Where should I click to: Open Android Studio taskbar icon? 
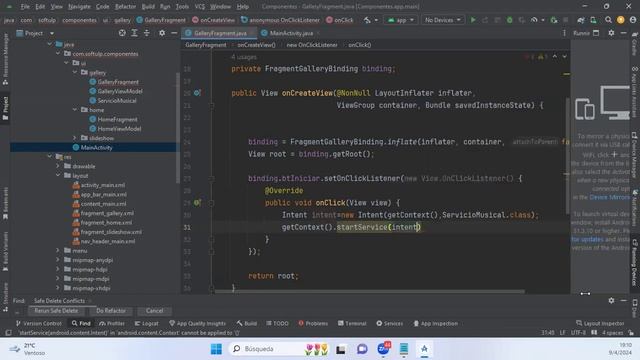pyautogui.click(x=424, y=349)
